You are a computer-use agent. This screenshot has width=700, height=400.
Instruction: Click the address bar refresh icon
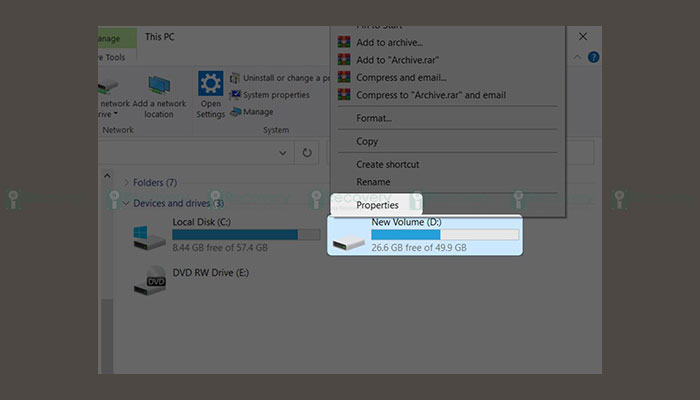[x=307, y=153]
